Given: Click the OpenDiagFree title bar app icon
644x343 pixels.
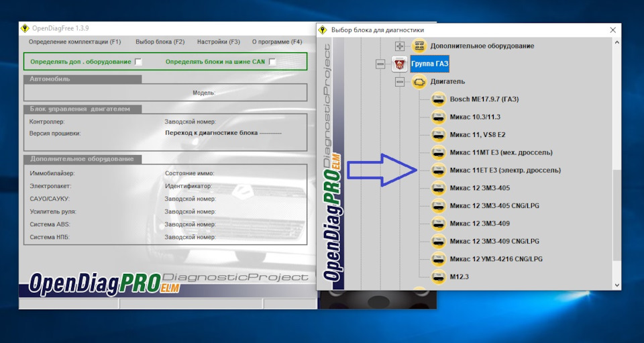Looking at the screenshot, I should tap(25, 28).
